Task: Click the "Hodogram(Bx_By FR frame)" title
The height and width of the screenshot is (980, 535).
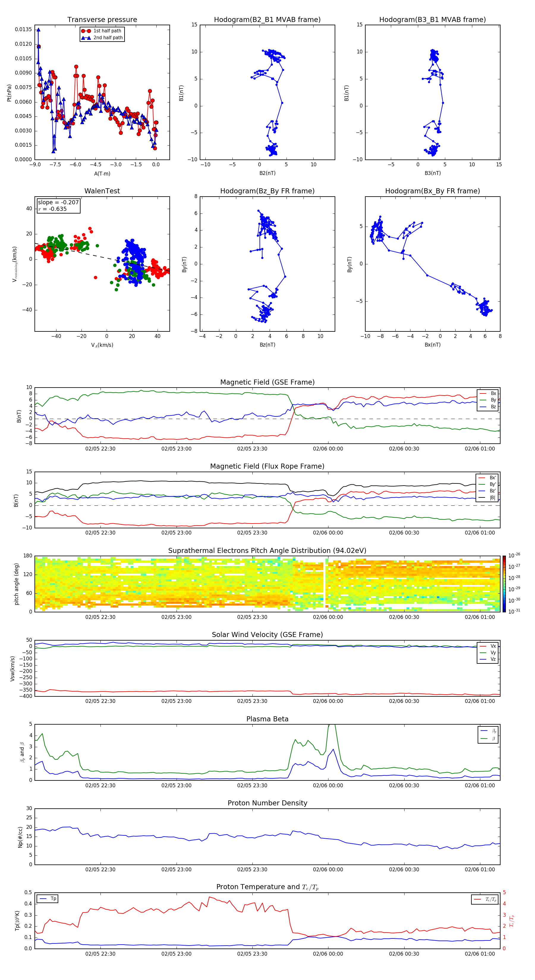Action: [432, 191]
